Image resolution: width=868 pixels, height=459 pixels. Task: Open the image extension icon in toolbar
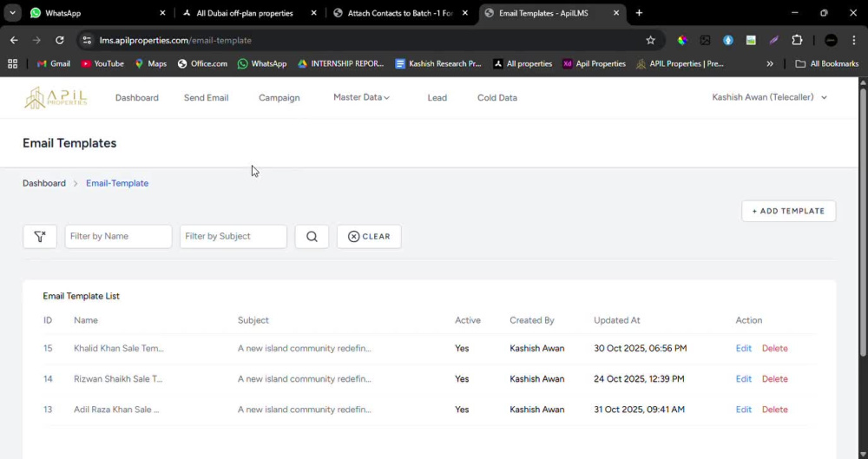tap(705, 40)
